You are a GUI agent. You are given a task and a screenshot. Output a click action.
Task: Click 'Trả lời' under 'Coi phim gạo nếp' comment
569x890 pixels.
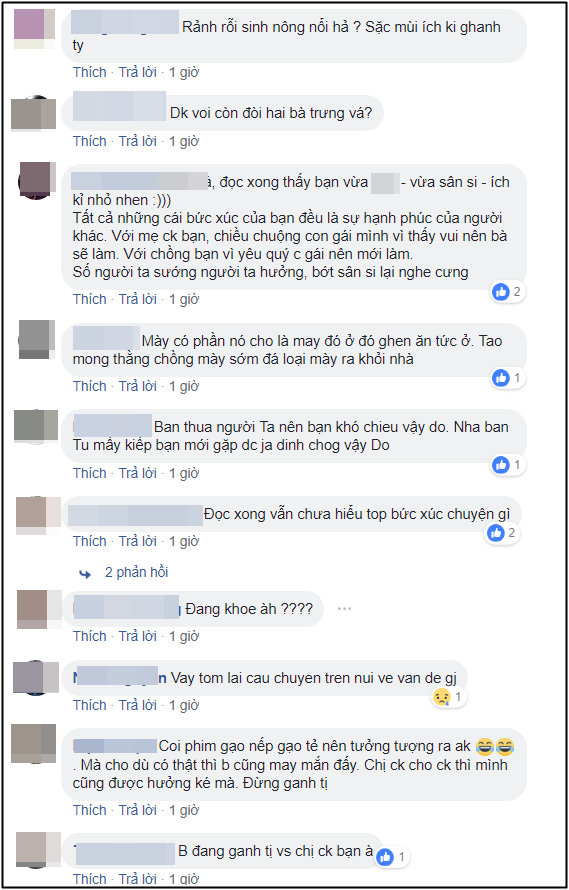tap(137, 809)
